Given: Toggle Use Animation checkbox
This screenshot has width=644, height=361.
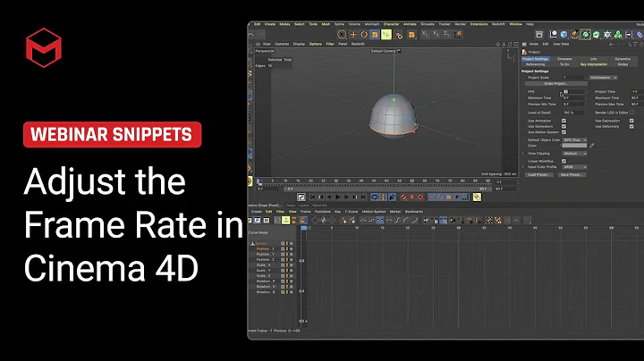Looking at the screenshot, I should tap(563, 121).
